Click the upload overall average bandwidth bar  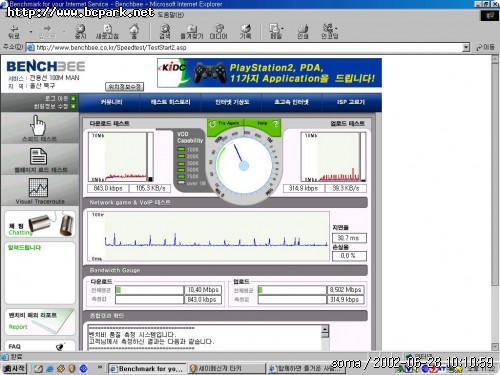[x=292, y=290]
